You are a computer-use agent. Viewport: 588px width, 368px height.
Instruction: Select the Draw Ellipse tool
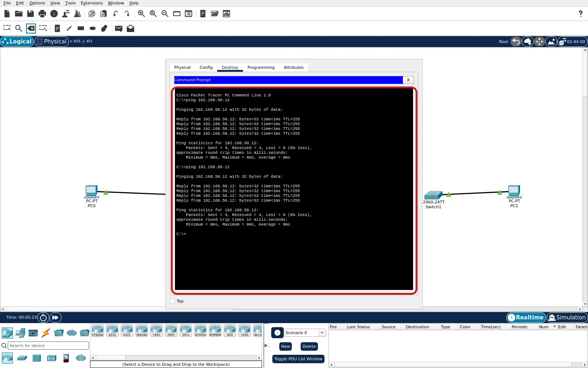(93, 28)
